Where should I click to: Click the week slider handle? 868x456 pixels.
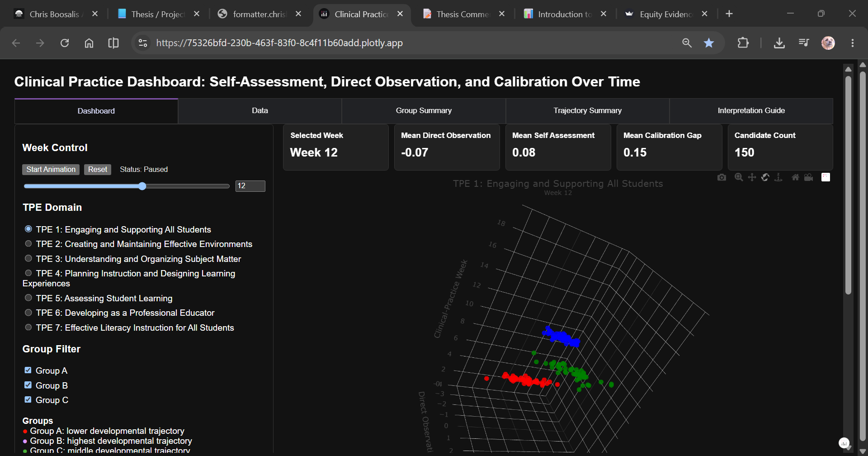(142, 186)
